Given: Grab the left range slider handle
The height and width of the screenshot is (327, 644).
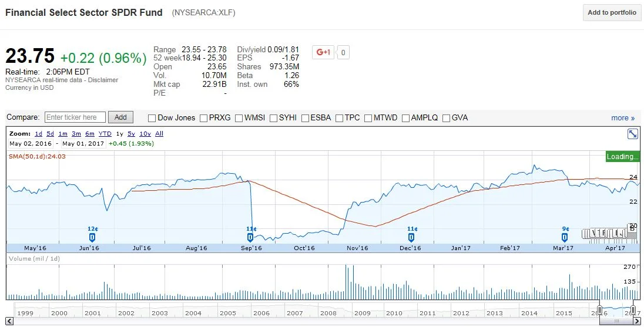Looking at the screenshot, I should click(600, 310).
